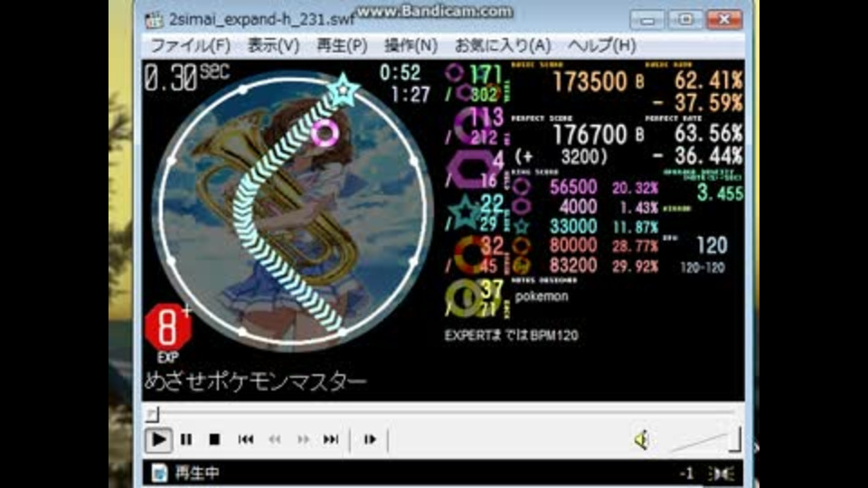Click the perfect score 176700
Screen dimensions: 868x488
coord(590,135)
